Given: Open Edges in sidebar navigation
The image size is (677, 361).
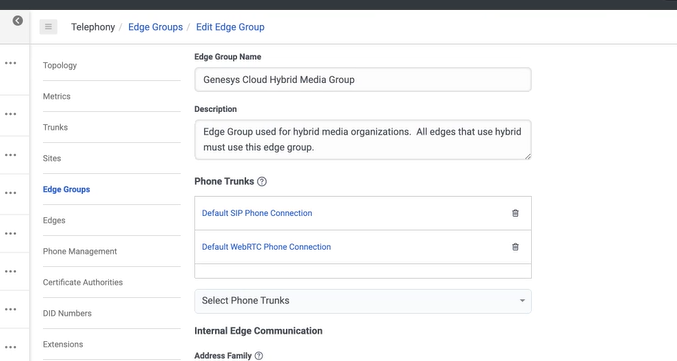Looking at the screenshot, I should (x=54, y=220).
